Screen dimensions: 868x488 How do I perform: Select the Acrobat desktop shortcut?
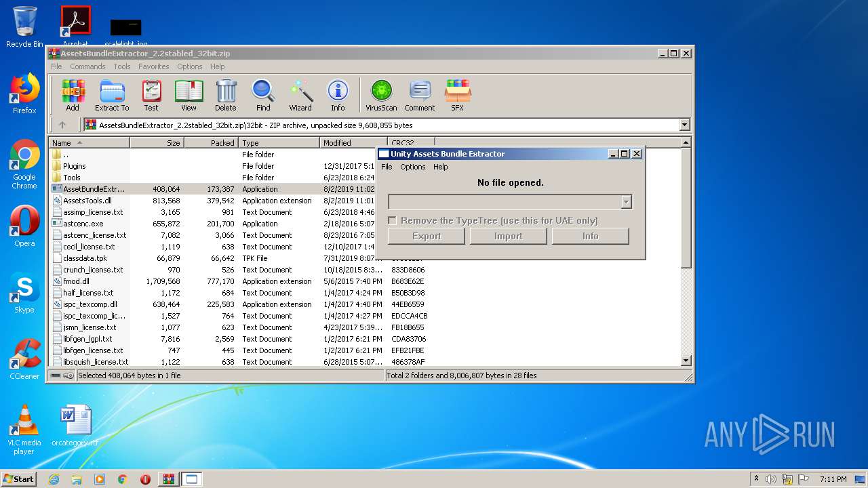(x=75, y=26)
